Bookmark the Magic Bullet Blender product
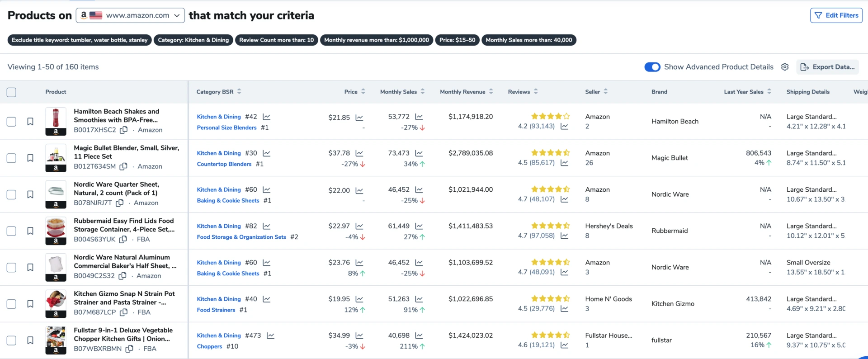 point(30,158)
